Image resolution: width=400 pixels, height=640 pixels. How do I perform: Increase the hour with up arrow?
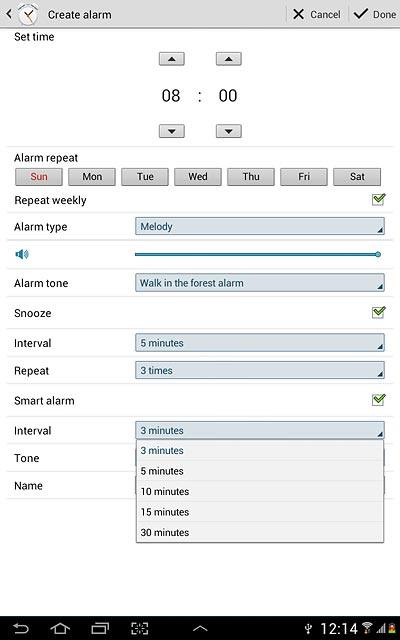[x=171, y=59]
